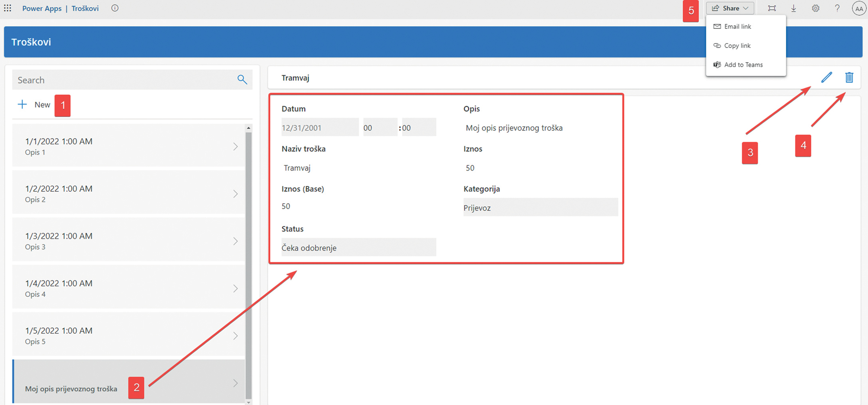Open the Status Čeka odobrenje dropdown
Screen dimensions: 868x405
tap(358, 247)
